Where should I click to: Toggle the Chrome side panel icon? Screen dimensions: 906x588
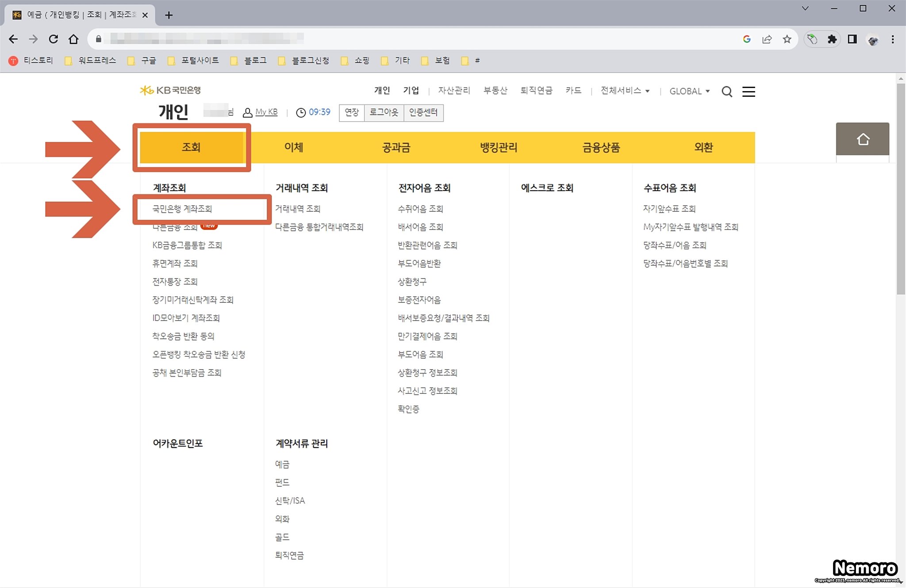(x=852, y=39)
